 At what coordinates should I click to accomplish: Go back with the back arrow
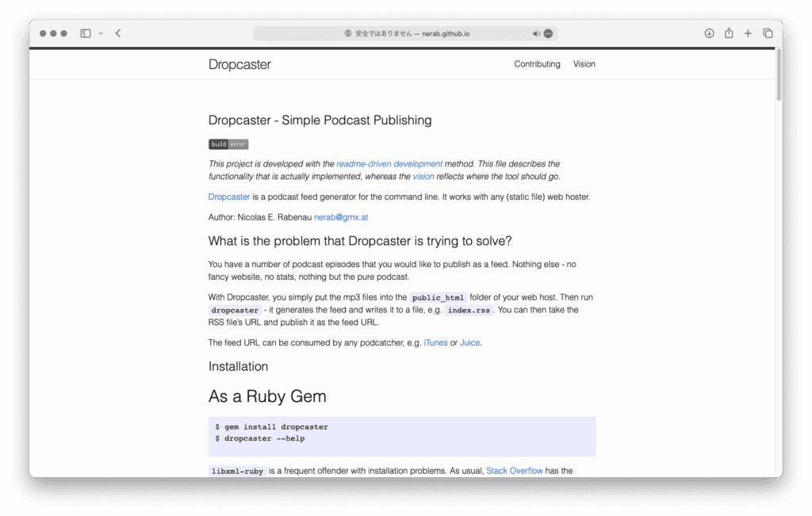point(118,33)
